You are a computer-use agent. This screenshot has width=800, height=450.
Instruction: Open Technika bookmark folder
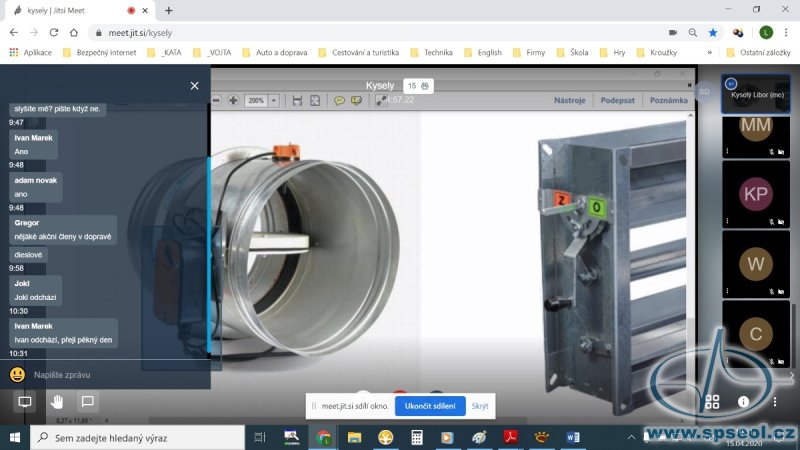tap(432, 53)
